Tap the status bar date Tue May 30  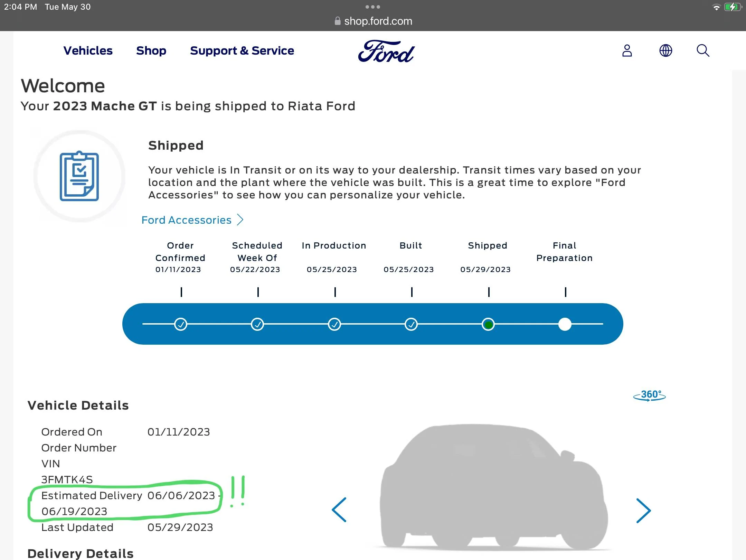click(68, 7)
